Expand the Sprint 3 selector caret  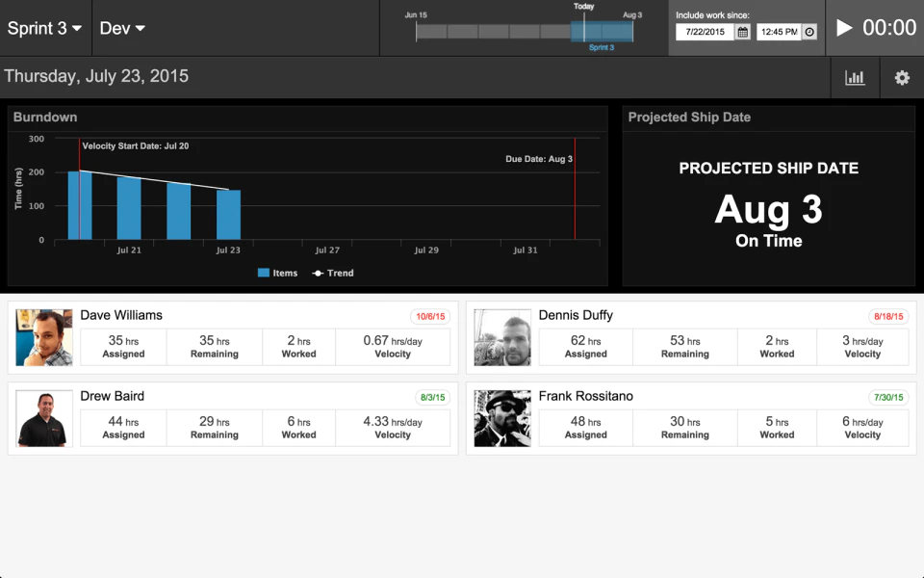[x=74, y=28]
